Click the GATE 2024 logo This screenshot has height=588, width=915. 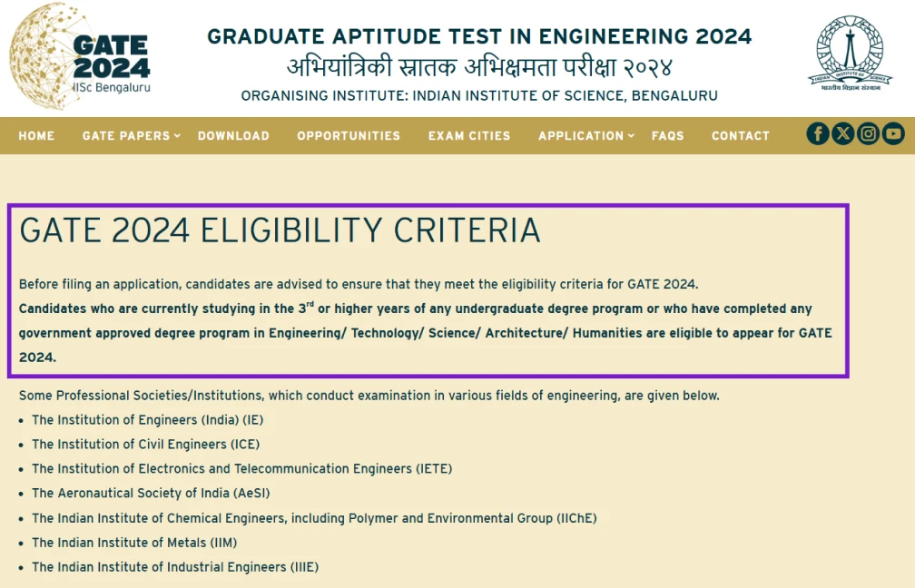(x=80, y=56)
